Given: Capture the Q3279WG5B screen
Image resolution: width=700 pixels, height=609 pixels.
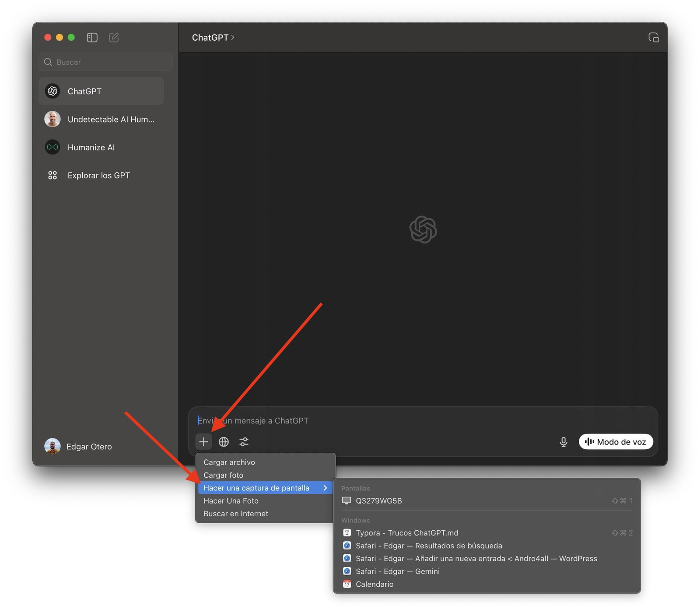Looking at the screenshot, I should [x=486, y=500].
